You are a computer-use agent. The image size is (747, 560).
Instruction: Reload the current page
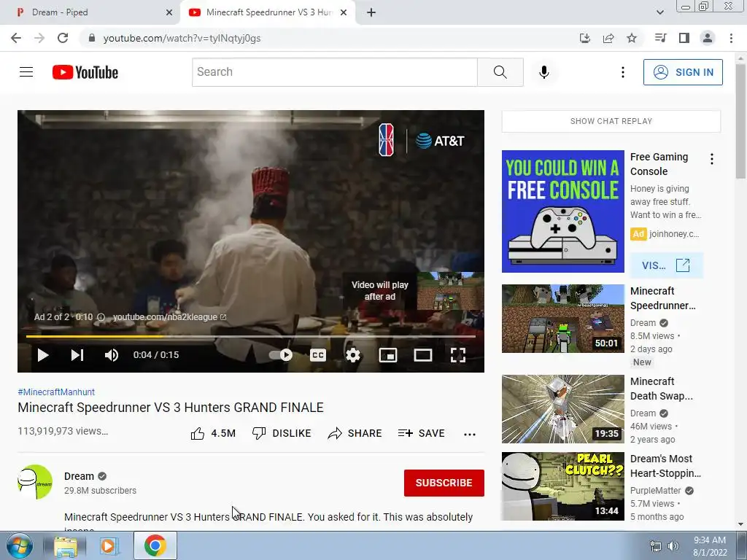(x=63, y=38)
